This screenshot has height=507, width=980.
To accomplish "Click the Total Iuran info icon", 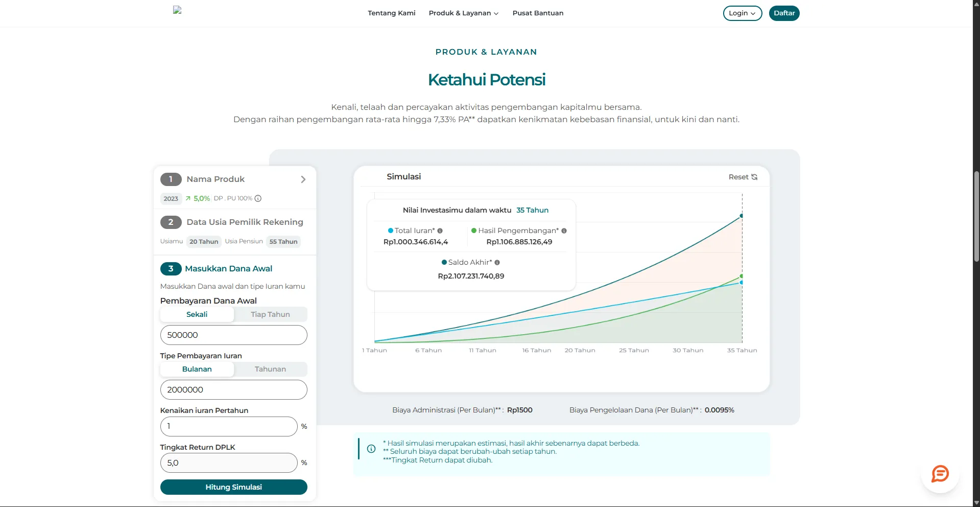I will coord(440,231).
